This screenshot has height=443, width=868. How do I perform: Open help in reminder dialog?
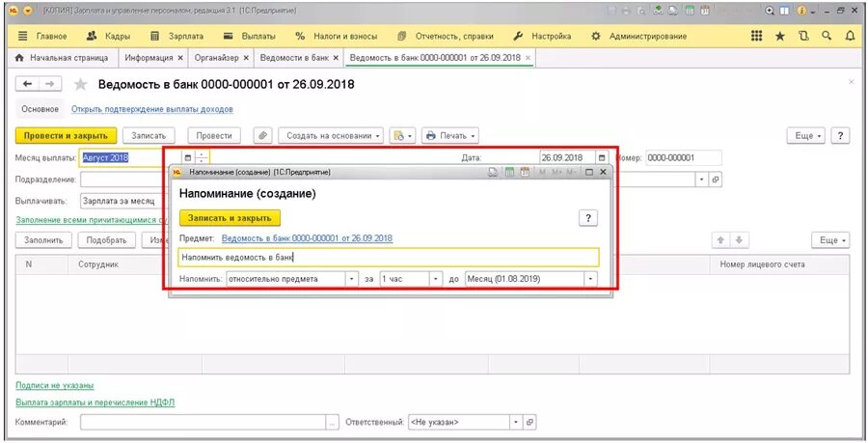point(588,218)
